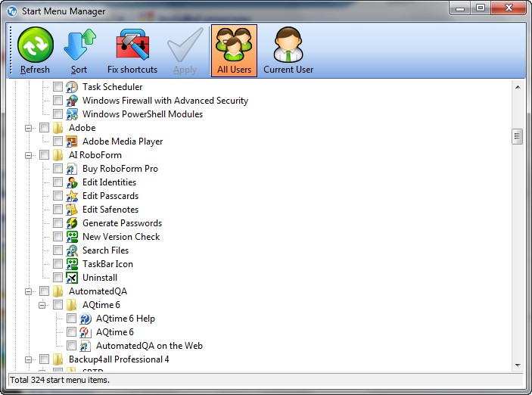Click the scrollbar down arrow
Image resolution: width=532 pixels, height=395 pixels.
click(x=518, y=365)
